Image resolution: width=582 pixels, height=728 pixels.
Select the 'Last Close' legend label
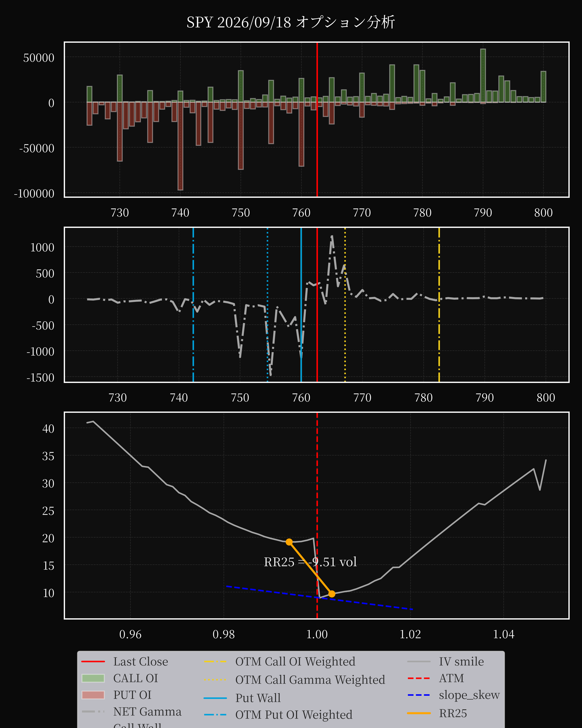140,662
